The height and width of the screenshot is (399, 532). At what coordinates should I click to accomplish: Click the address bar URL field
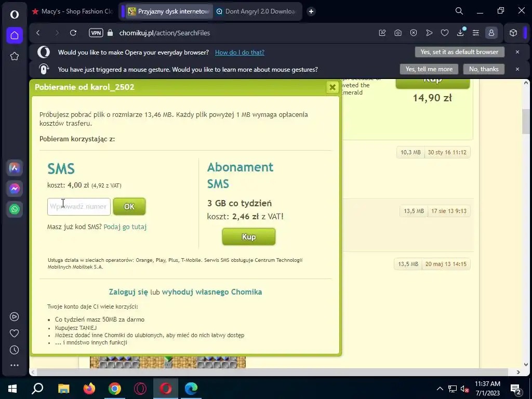(165, 33)
